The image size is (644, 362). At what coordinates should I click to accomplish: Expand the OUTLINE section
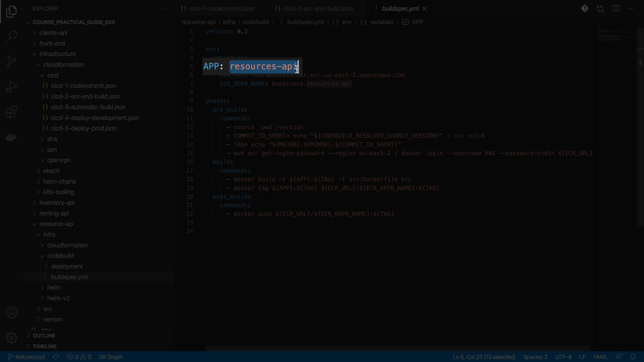[44, 336]
